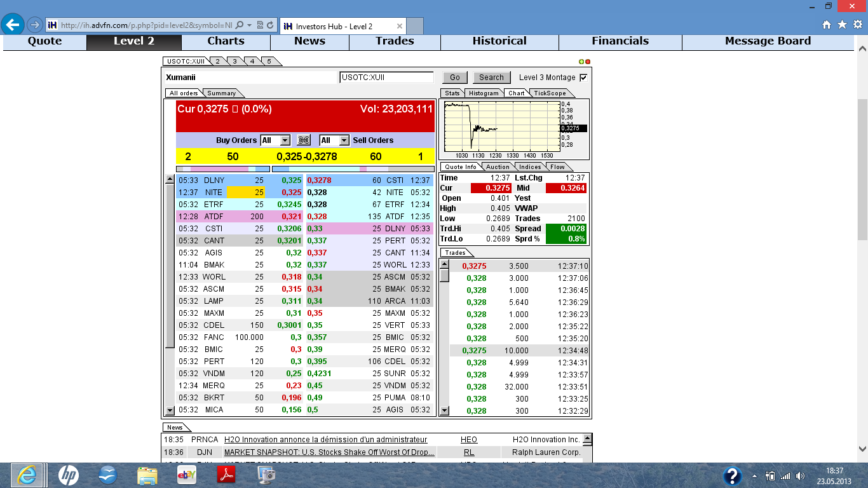This screenshot has height=488, width=868.
Task: Click the symbol input field USOTC:XUII
Action: pyautogui.click(x=386, y=78)
